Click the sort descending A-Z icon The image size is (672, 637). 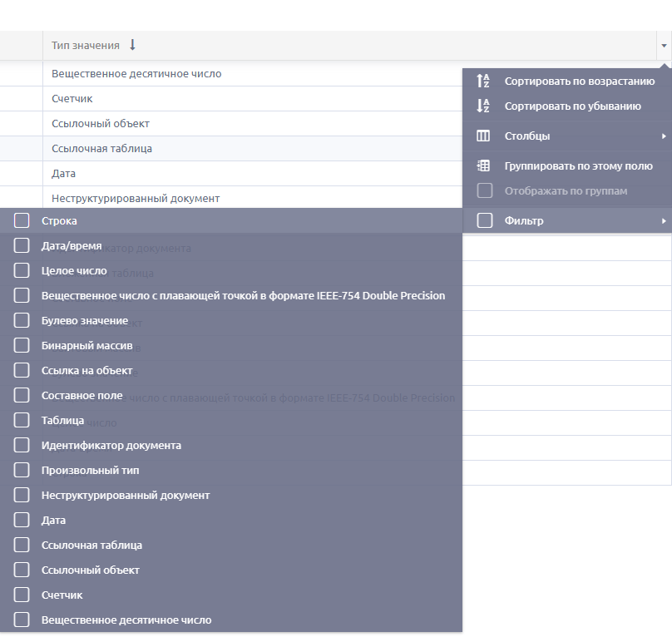coord(483,106)
